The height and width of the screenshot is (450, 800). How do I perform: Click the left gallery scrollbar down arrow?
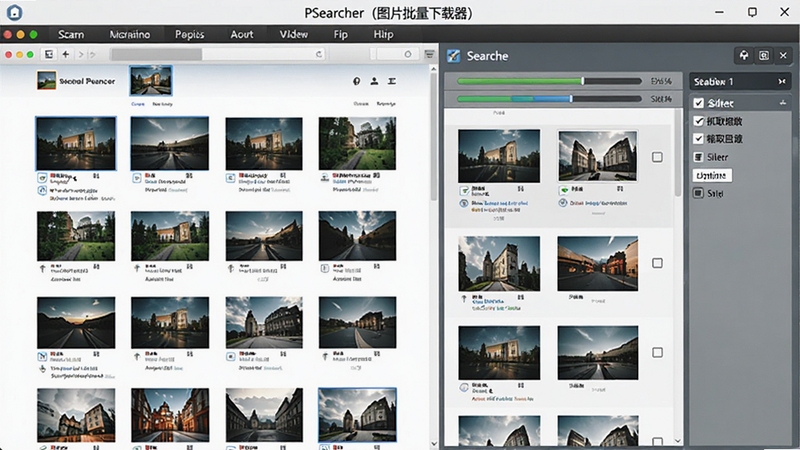434,444
